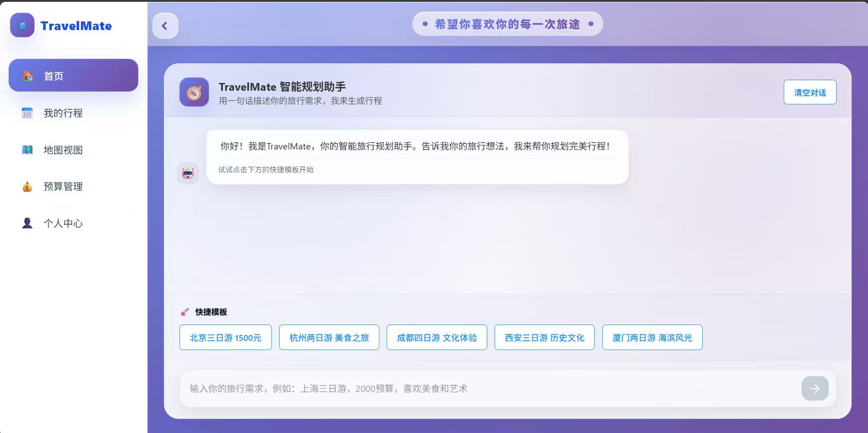Click the robot avatar beside the greeting
Viewport: 868px width, 433px height.
(x=188, y=173)
